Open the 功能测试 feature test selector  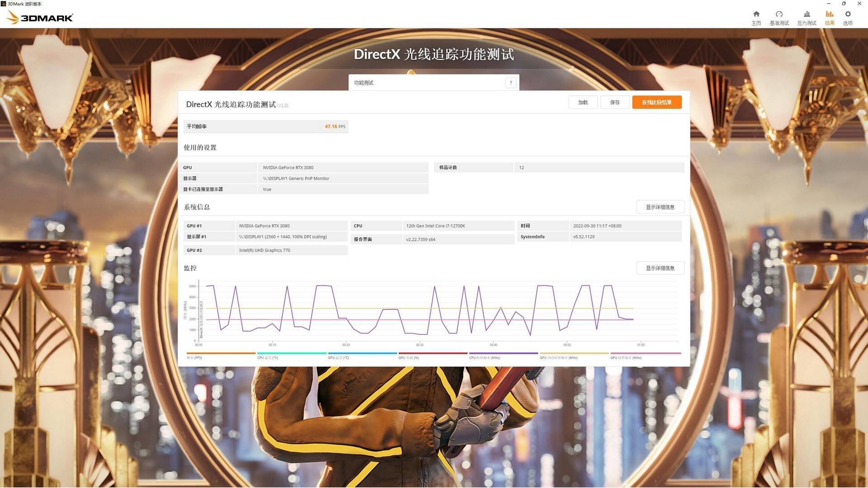[x=427, y=83]
